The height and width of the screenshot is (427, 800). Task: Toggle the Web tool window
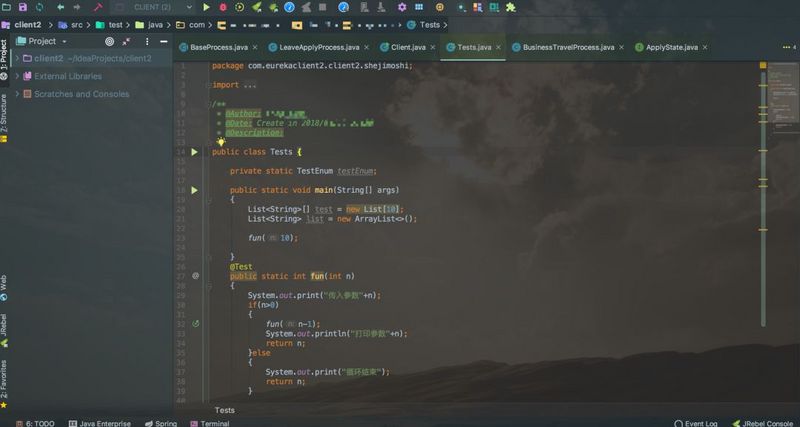pyautogui.click(x=4, y=288)
